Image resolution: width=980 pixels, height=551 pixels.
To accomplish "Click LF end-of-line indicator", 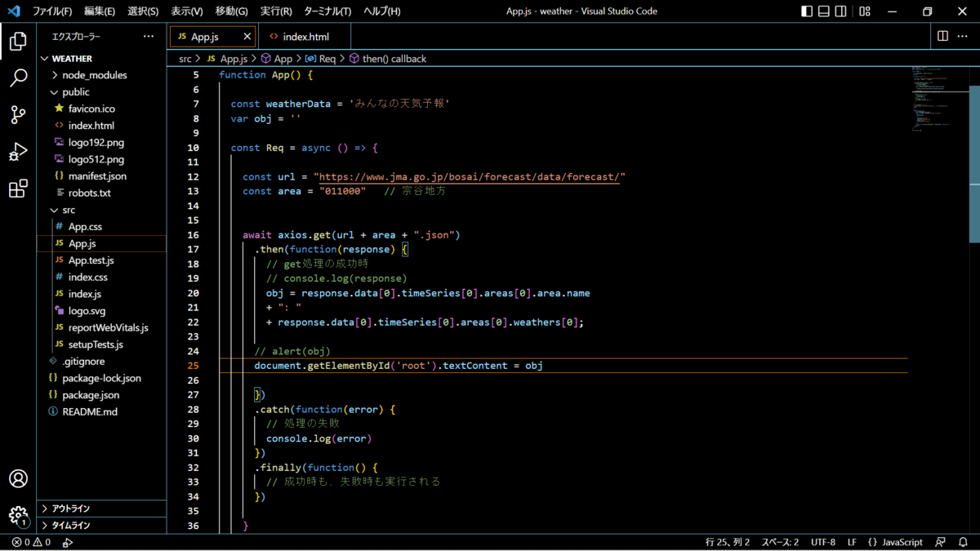I will (852, 542).
